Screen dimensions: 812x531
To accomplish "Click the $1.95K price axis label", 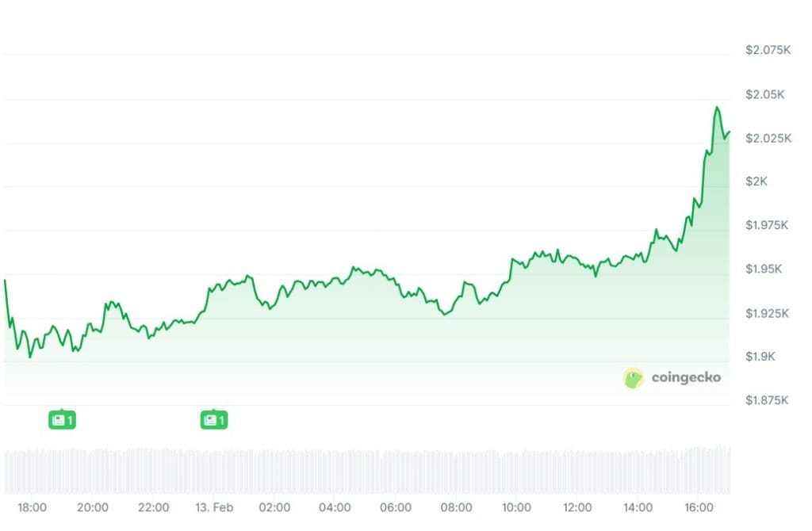I will [x=765, y=269].
